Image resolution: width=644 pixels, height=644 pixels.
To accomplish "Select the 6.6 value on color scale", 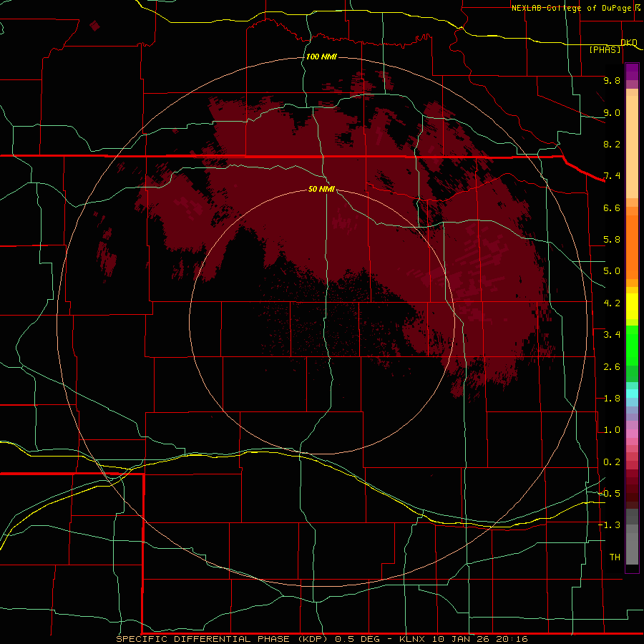I will pyautogui.click(x=612, y=208).
